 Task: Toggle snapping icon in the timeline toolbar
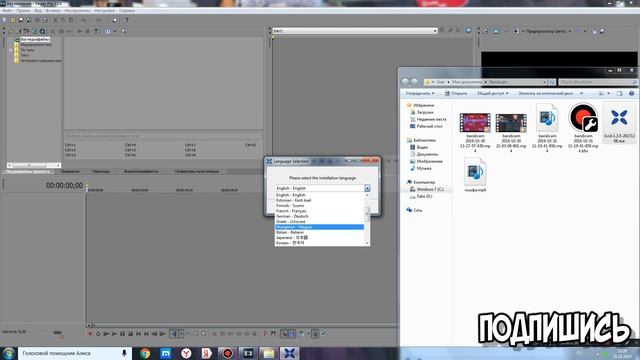284,334
